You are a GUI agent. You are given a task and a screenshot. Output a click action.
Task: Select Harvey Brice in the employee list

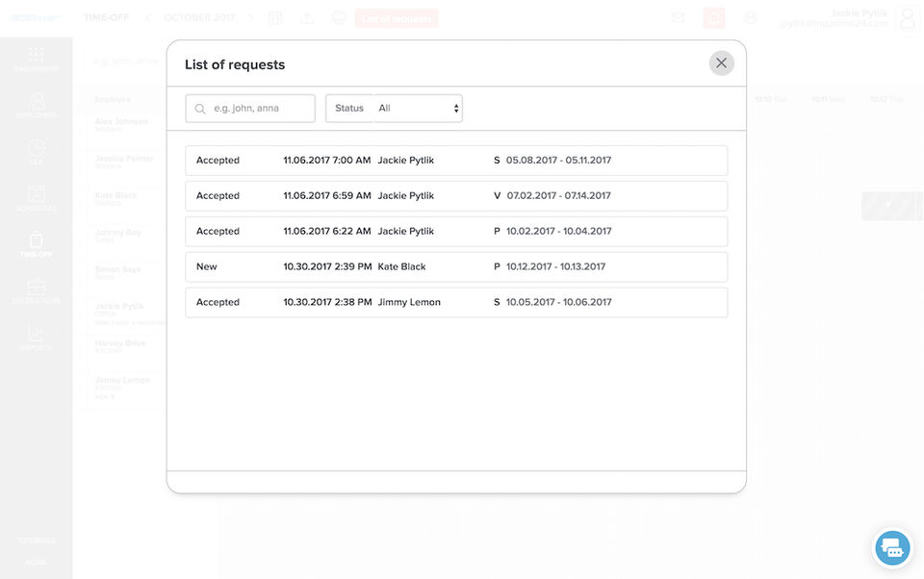pos(120,342)
